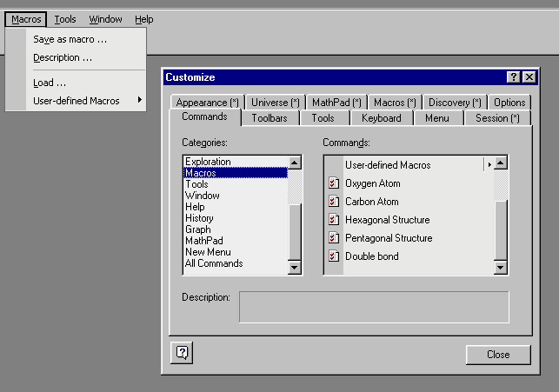559x392 pixels.
Task: Click the Oxygen Atom macro icon
Action: click(334, 183)
